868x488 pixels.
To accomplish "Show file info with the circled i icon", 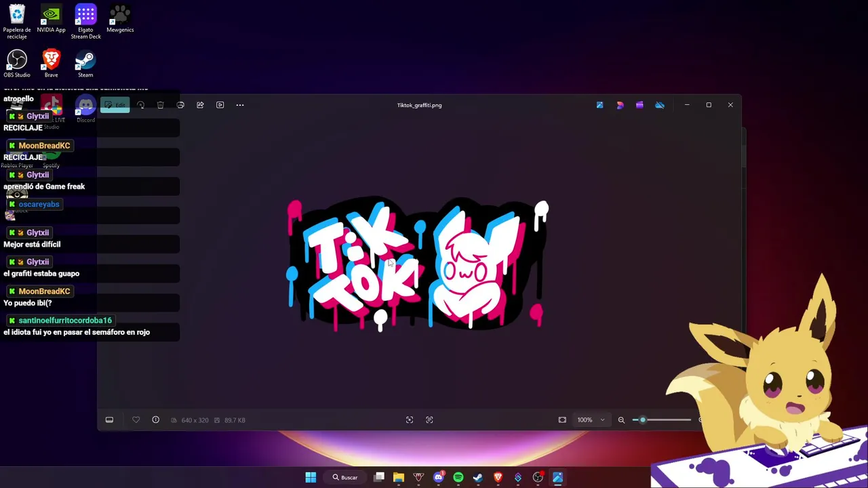I will pos(155,420).
